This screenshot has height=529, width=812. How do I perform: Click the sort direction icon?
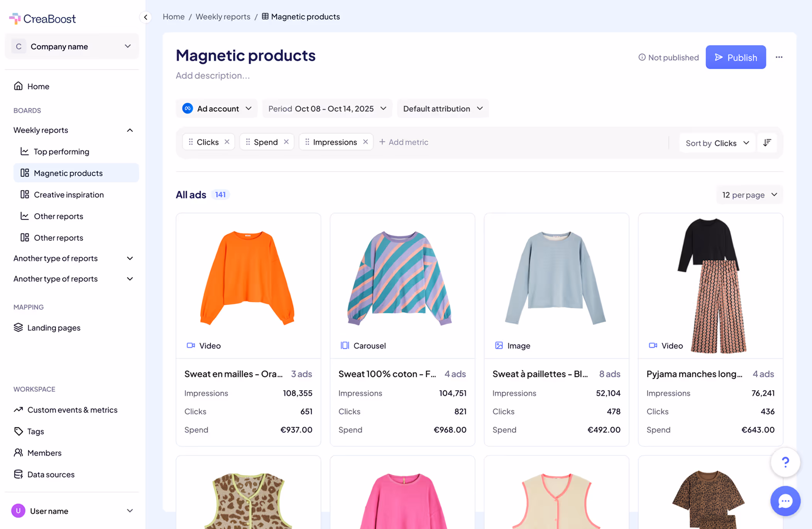767,143
